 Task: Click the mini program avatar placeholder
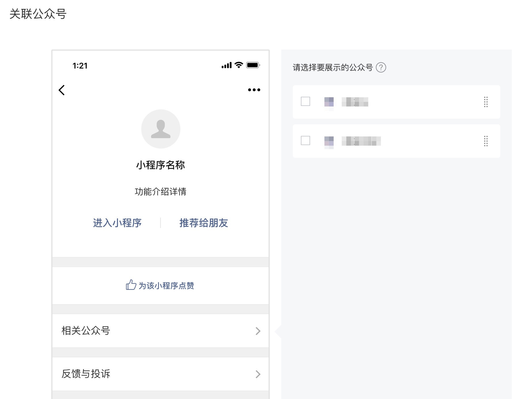tap(161, 129)
